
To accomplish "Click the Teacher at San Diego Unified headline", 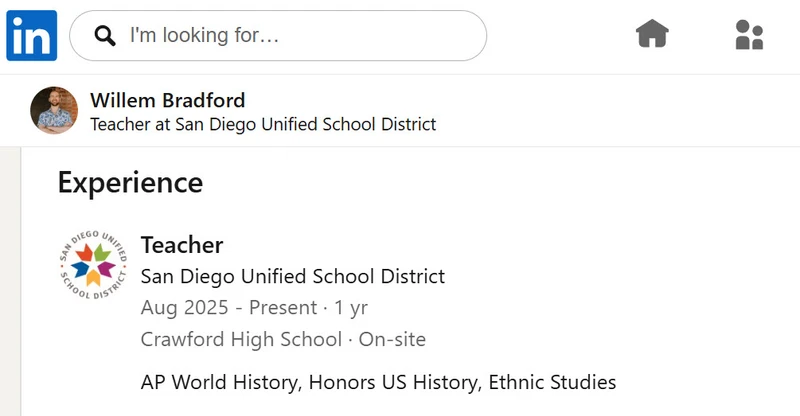I will pyautogui.click(x=263, y=124).
